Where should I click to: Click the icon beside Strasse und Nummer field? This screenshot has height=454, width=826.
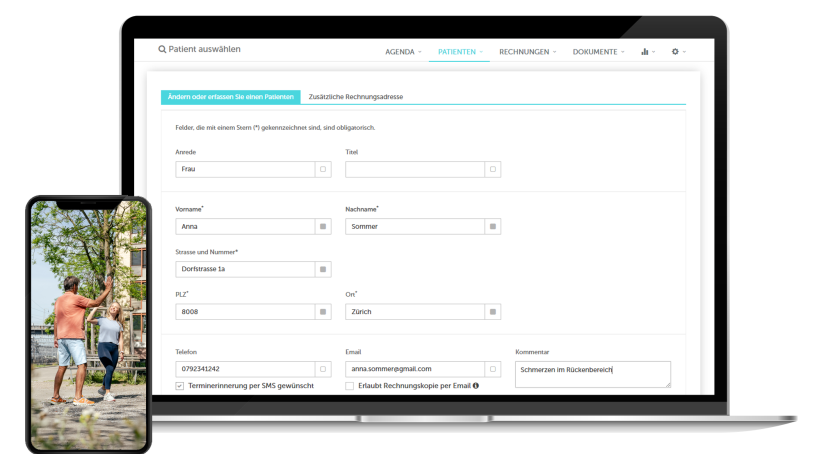pyautogui.click(x=323, y=269)
